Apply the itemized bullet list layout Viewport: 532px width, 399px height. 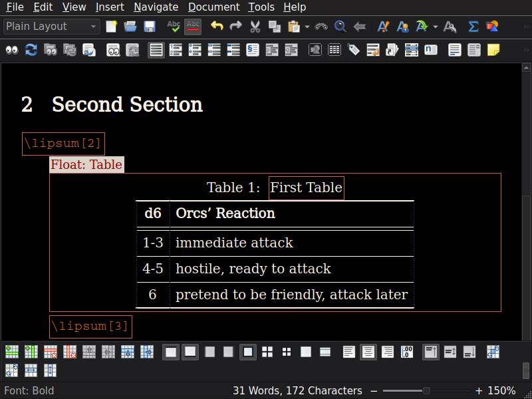tap(195, 51)
